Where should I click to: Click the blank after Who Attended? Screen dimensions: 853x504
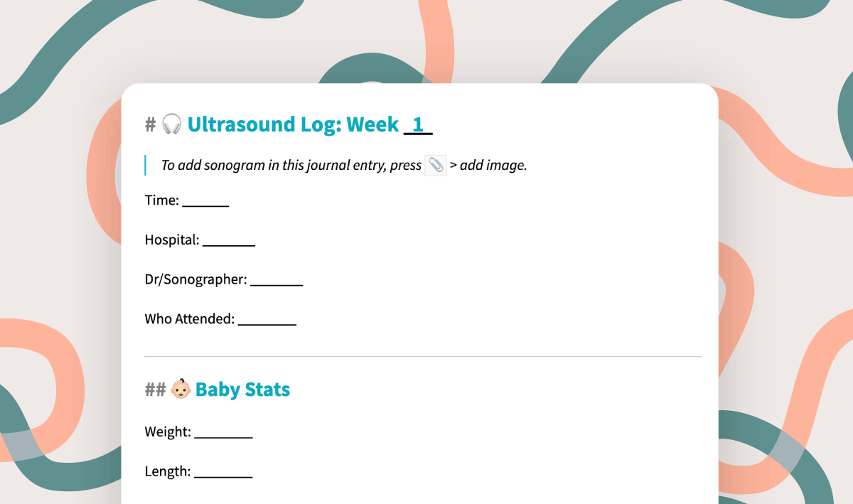click(x=267, y=319)
